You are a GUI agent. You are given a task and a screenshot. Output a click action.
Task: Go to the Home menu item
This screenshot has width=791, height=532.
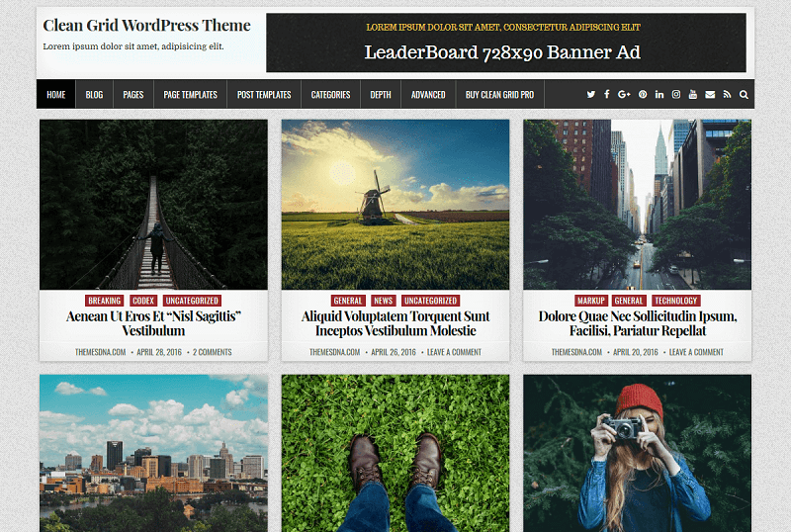(x=56, y=94)
